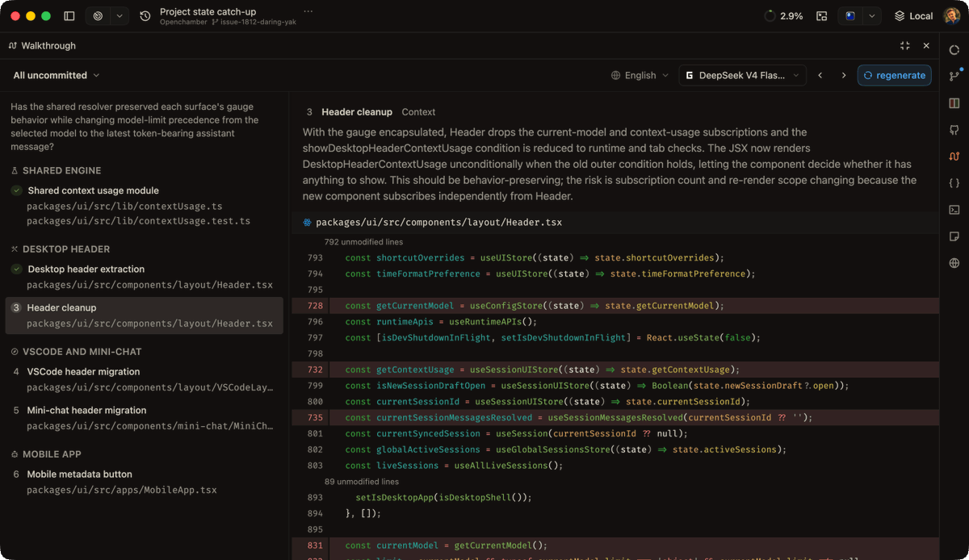
Task: Open the GitHub icon in right sidebar
Action: 954,130
